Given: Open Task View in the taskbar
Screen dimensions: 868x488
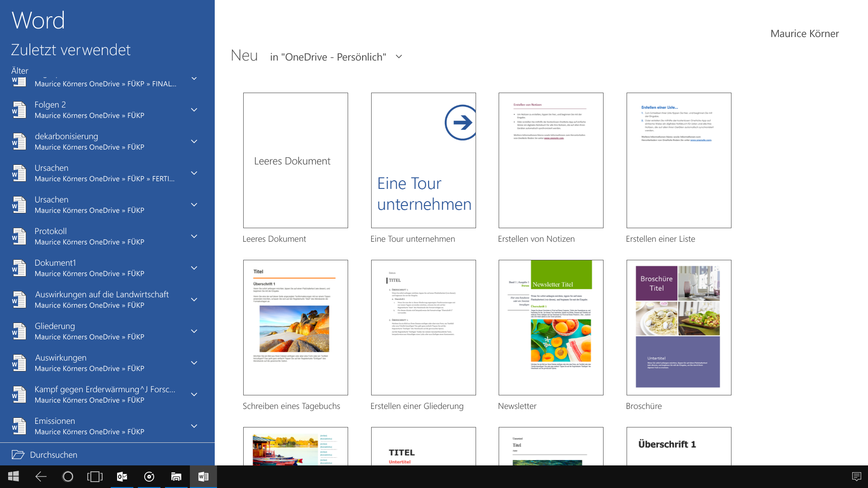Looking at the screenshot, I should [95, 477].
